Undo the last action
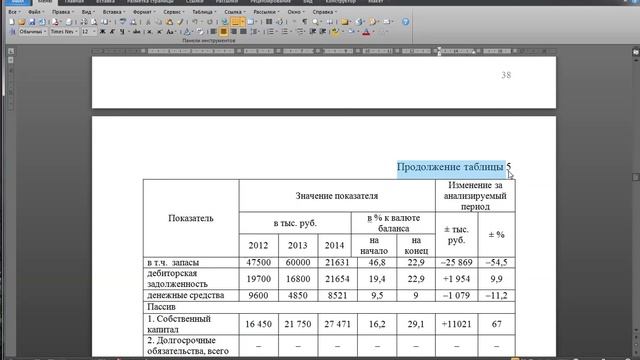The image size is (640, 360). pyautogui.click(x=195, y=22)
